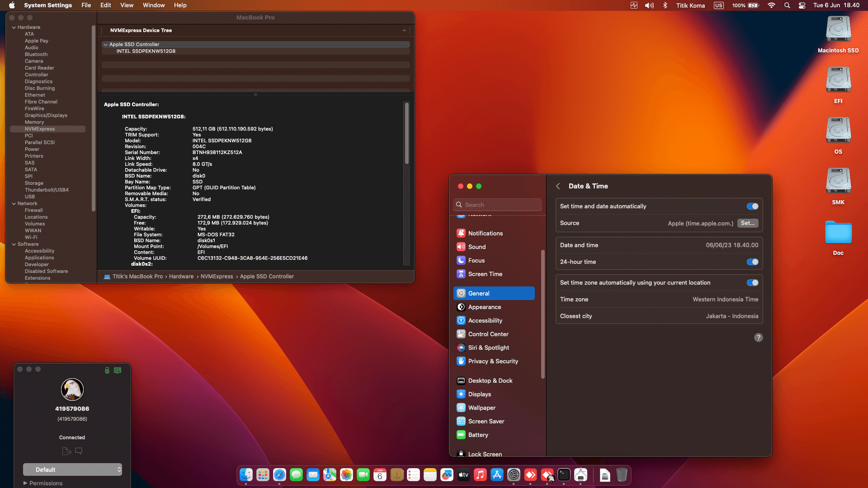Collapse the Apple SSD Controller row
This screenshot has height=488, width=868.
tap(105, 45)
